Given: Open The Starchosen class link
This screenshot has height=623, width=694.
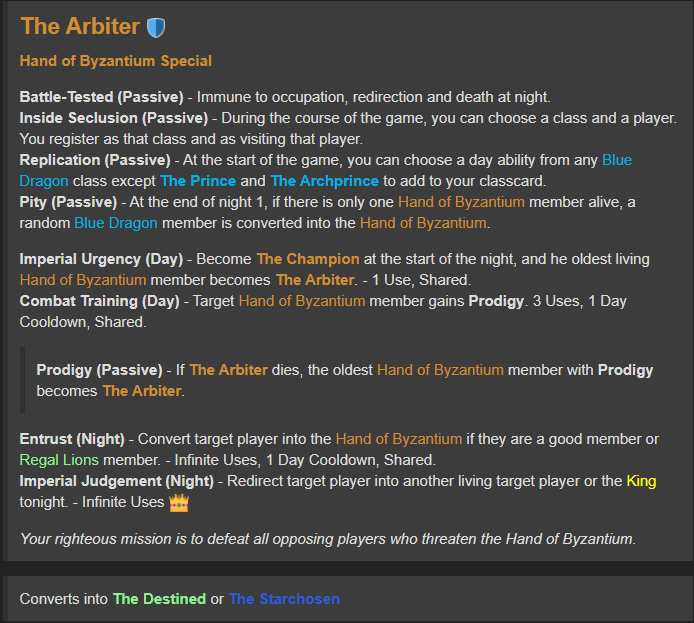Looking at the screenshot, I should (x=284, y=599).
